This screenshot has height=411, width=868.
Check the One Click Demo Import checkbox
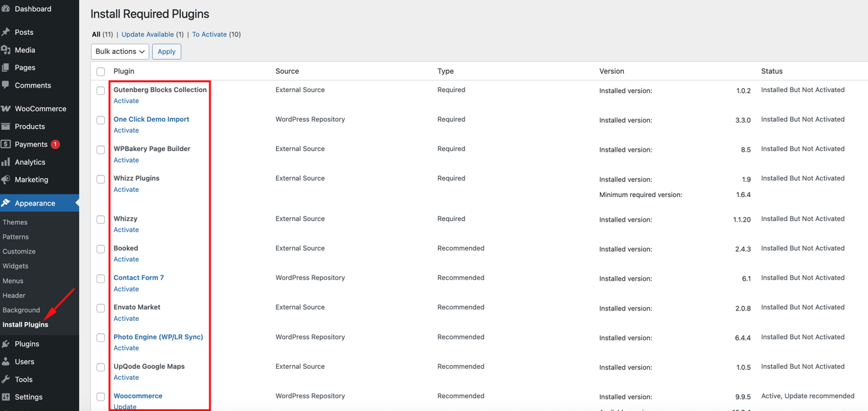click(100, 120)
